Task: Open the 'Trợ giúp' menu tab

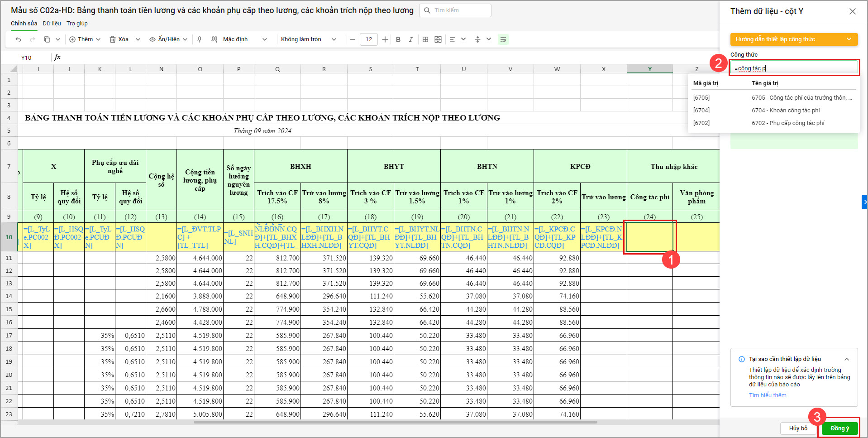Action: [x=77, y=24]
